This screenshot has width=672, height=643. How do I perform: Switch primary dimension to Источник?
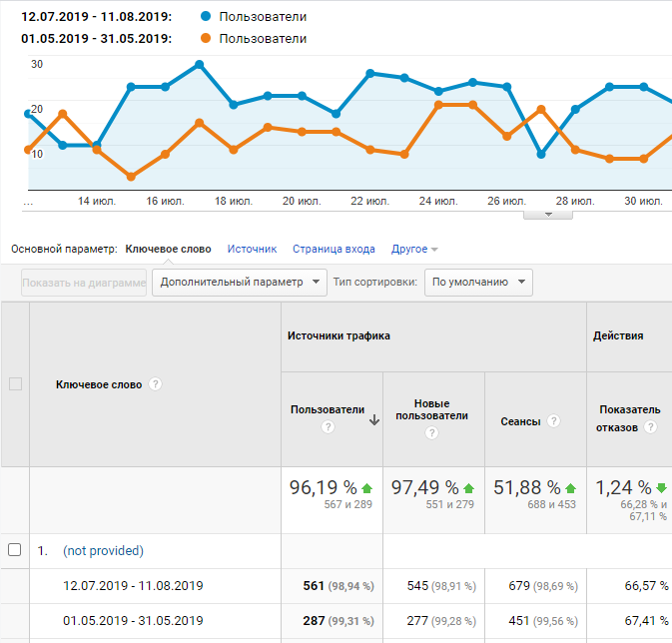pos(252,249)
